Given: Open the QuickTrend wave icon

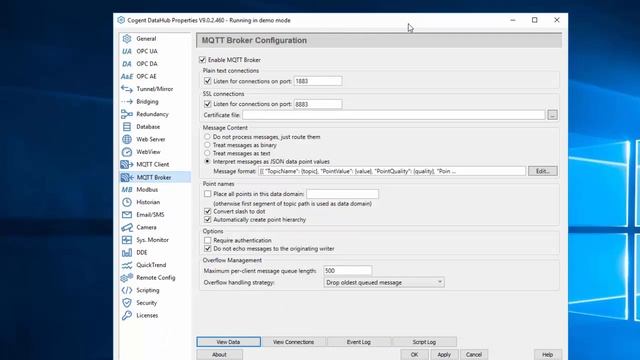Looking at the screenshot, I should [x=127, y=265].
